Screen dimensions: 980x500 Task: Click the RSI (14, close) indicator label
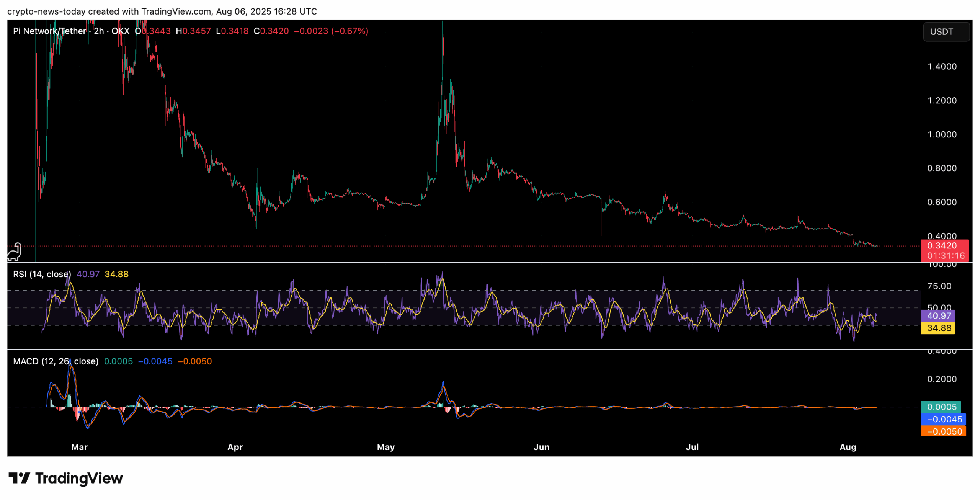coord(42,274)
